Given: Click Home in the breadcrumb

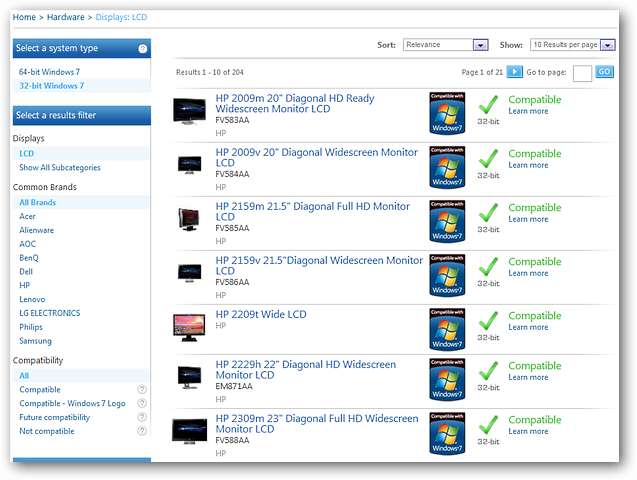Looking at the screenshot, I should click(x=24, y=17).
